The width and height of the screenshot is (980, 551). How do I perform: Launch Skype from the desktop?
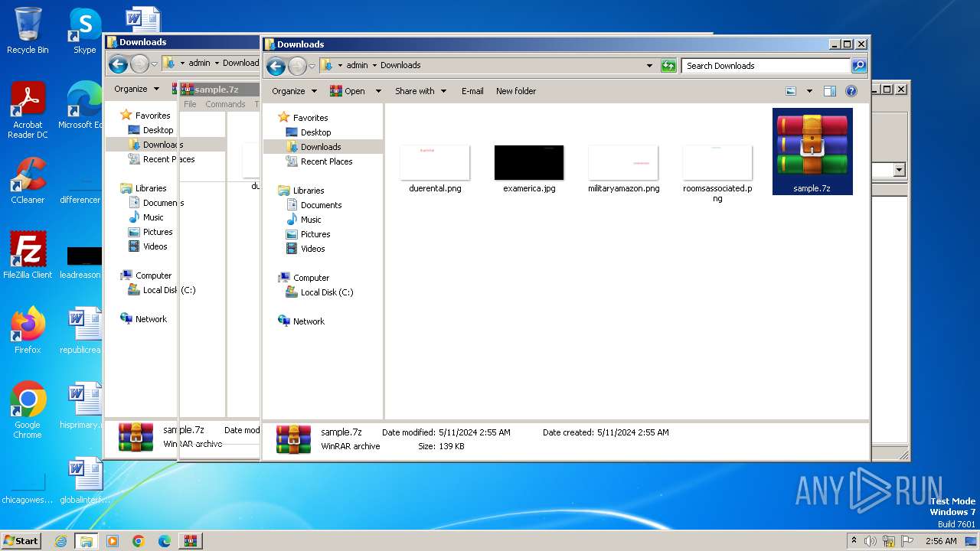pos(84,31)
